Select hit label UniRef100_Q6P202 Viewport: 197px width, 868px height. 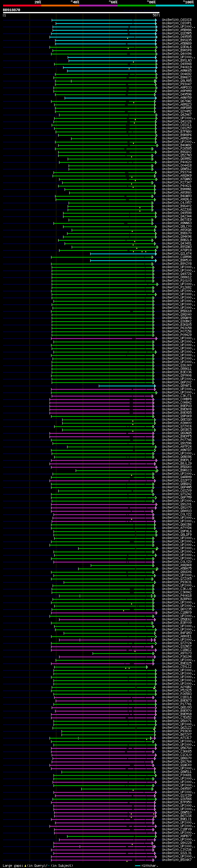[177, 382]
